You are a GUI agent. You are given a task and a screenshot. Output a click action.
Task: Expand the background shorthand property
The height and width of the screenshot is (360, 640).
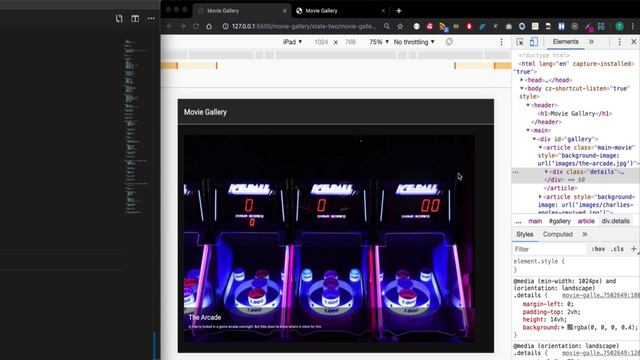pos(563,327)
